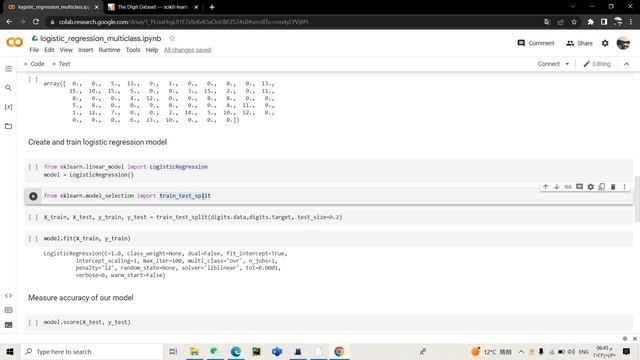Click the All changes saved link

187,50
